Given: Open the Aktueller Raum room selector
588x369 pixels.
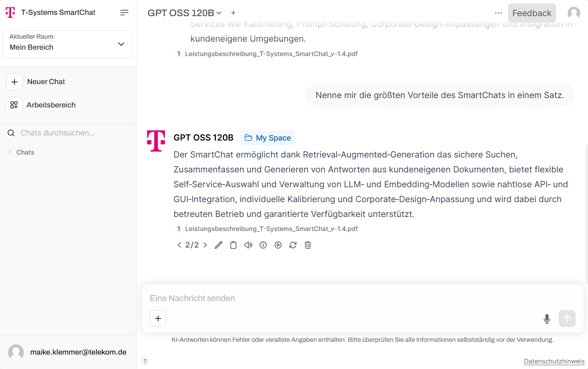Looking at the screenshot, I should (x=67, y=44).
